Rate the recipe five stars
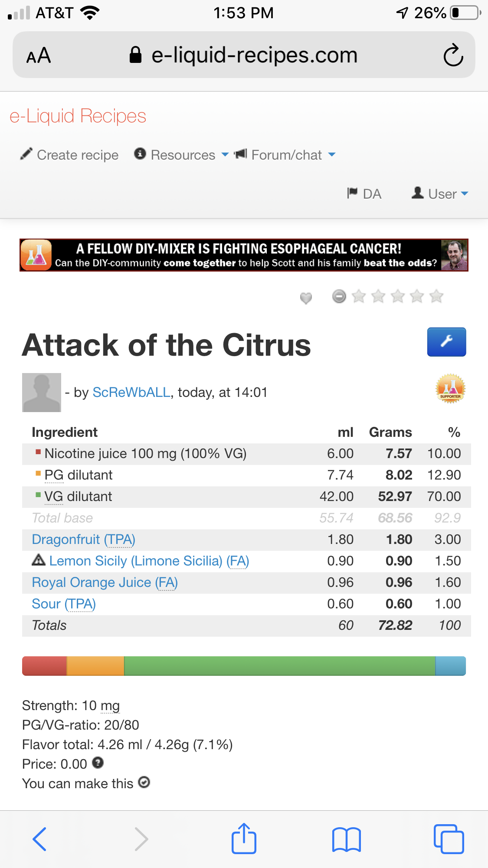 (436, 296)
